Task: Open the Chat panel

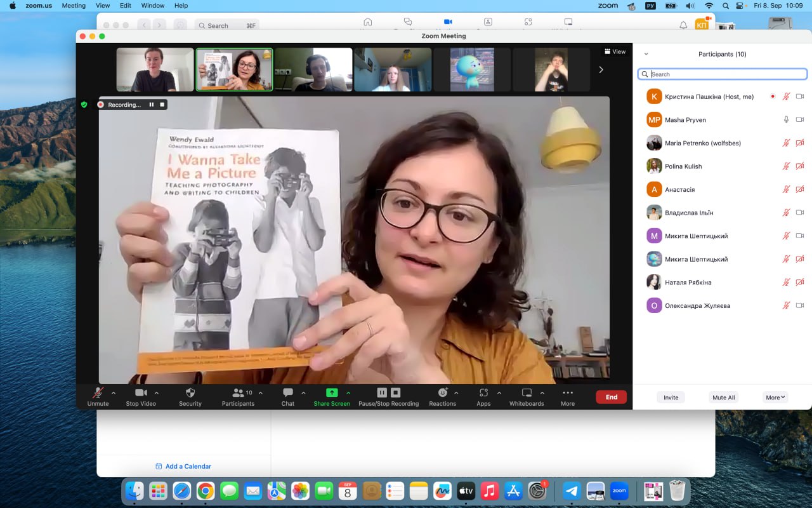Action: (x=288, y=393)
